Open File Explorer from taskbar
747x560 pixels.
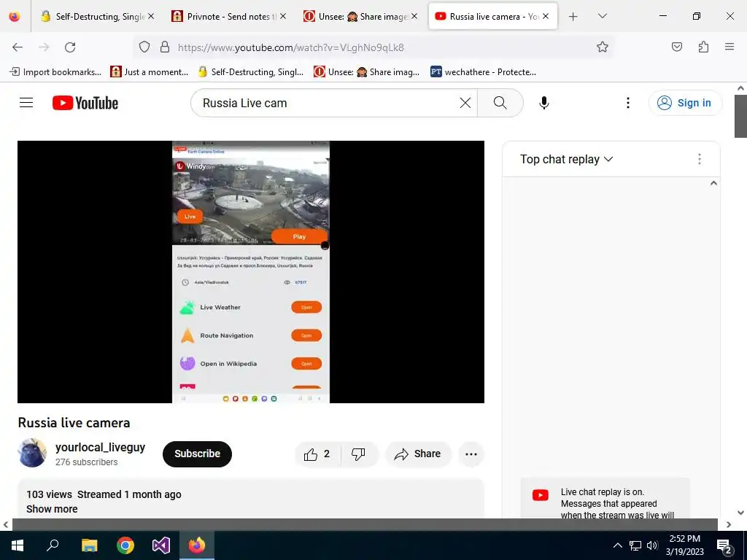point(89,545)
